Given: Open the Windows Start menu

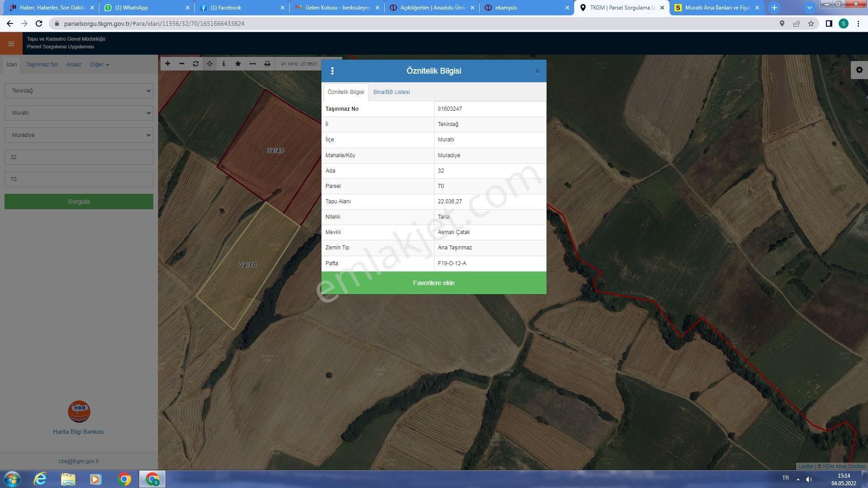Looking at the screenshot, I should point(12,479).
